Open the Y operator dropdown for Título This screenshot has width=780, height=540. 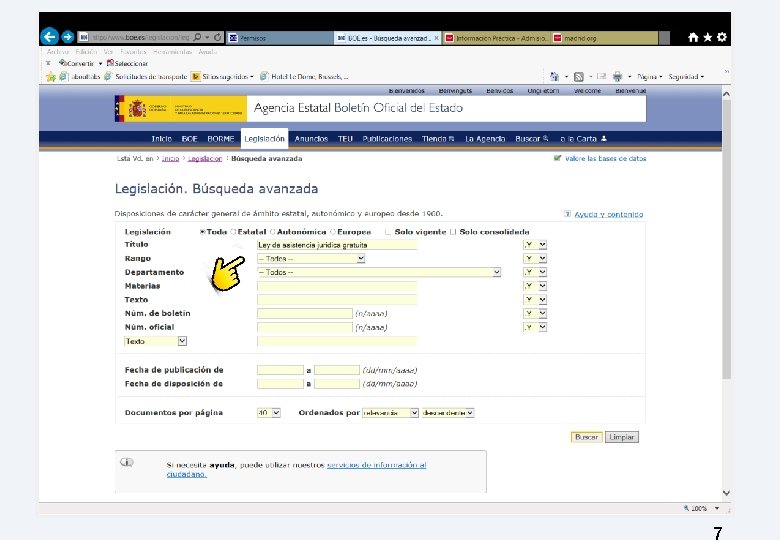pyautogui.click(x=535, y=245)
